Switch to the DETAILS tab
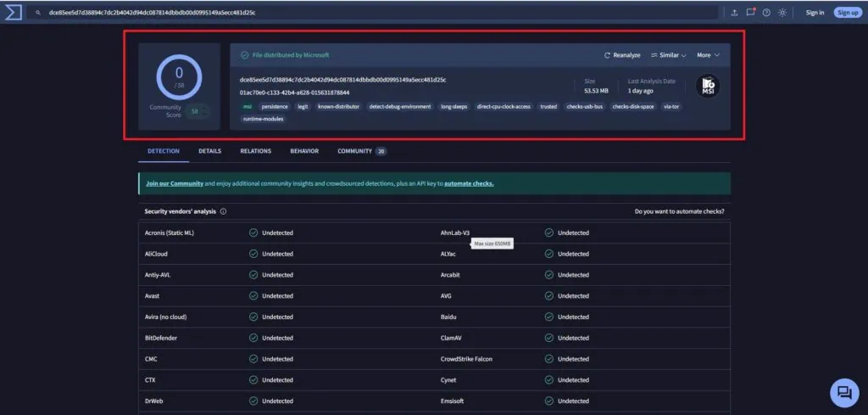The height and width of the screenshot is (415, 868). point(210,151)
